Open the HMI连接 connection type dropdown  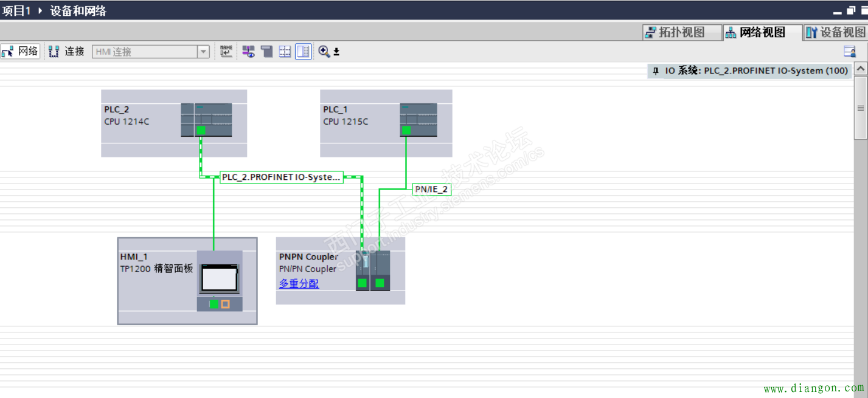203,52
